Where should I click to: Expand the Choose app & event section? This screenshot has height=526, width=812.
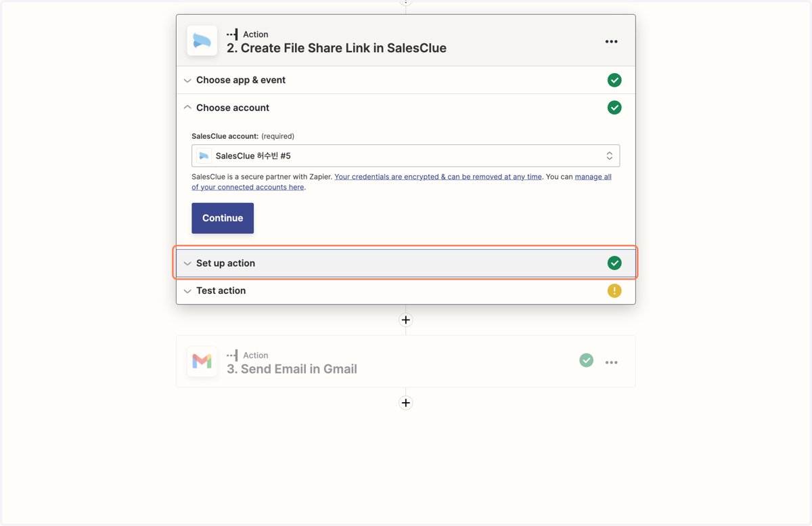click(187, 81)
